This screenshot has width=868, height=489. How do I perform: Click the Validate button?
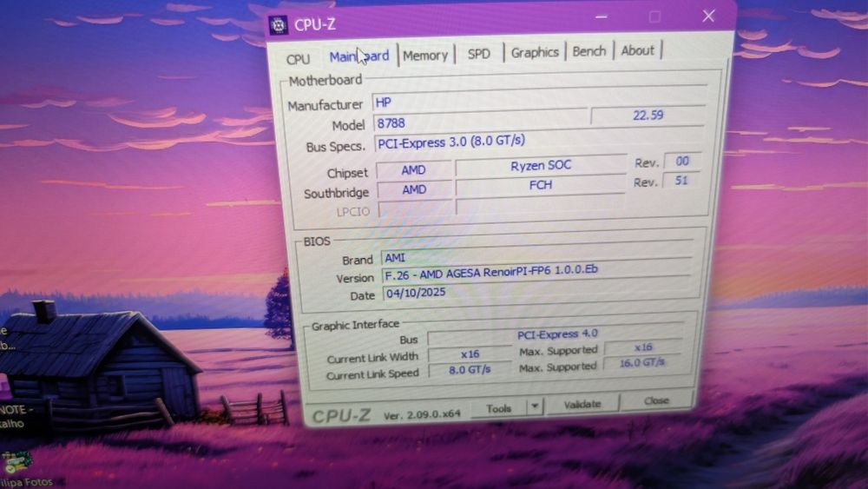582,405
